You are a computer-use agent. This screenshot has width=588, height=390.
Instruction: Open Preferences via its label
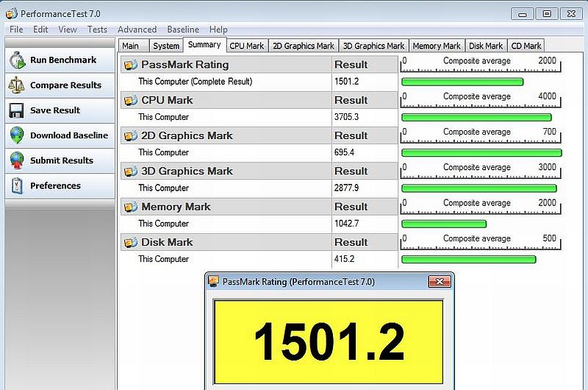(55, 186)
